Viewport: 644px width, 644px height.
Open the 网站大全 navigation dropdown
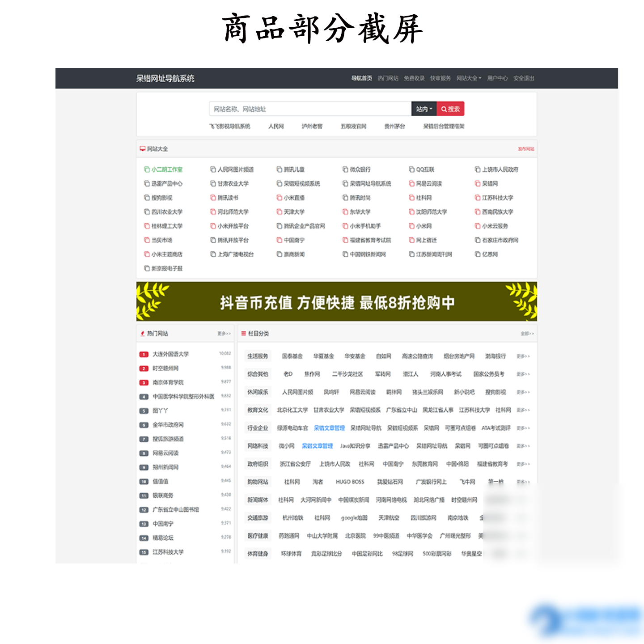(468, 78)
